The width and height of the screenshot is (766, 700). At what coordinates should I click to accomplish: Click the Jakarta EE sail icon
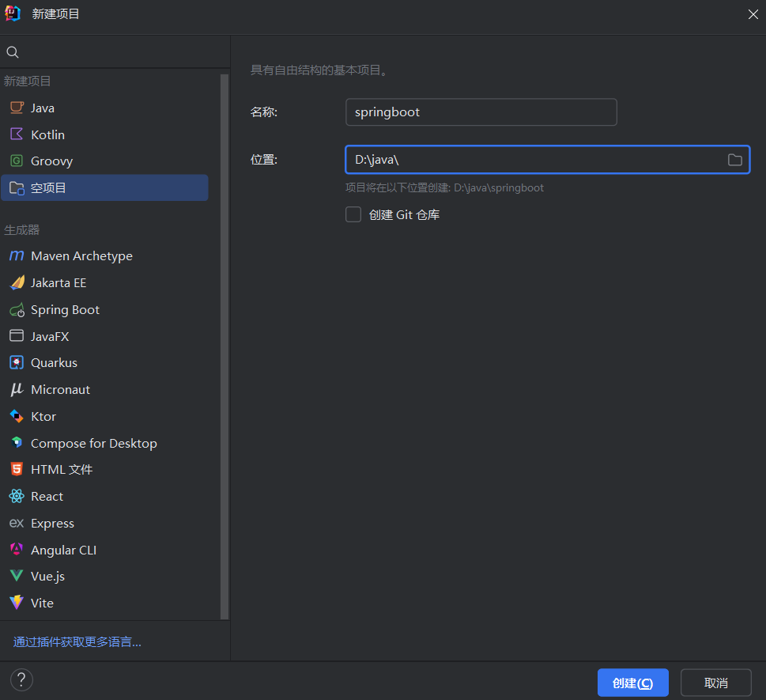pyautogui.click(x=17, y=282)
